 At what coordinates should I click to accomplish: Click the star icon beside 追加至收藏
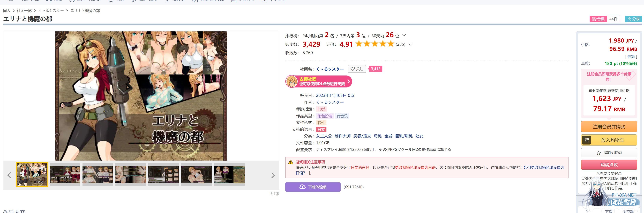598,153
